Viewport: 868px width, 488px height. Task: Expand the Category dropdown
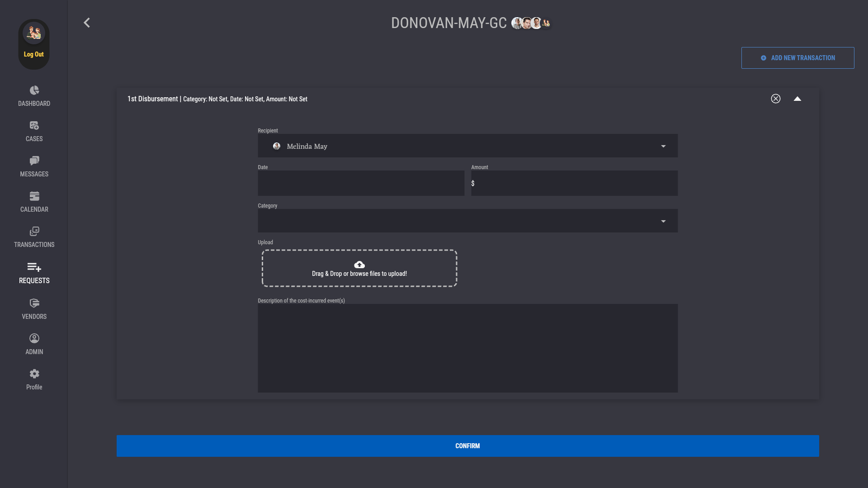(467, 221)
